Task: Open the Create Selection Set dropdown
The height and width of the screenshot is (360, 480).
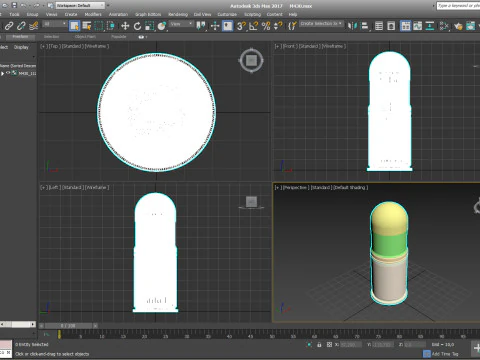Action: point(321,24)
